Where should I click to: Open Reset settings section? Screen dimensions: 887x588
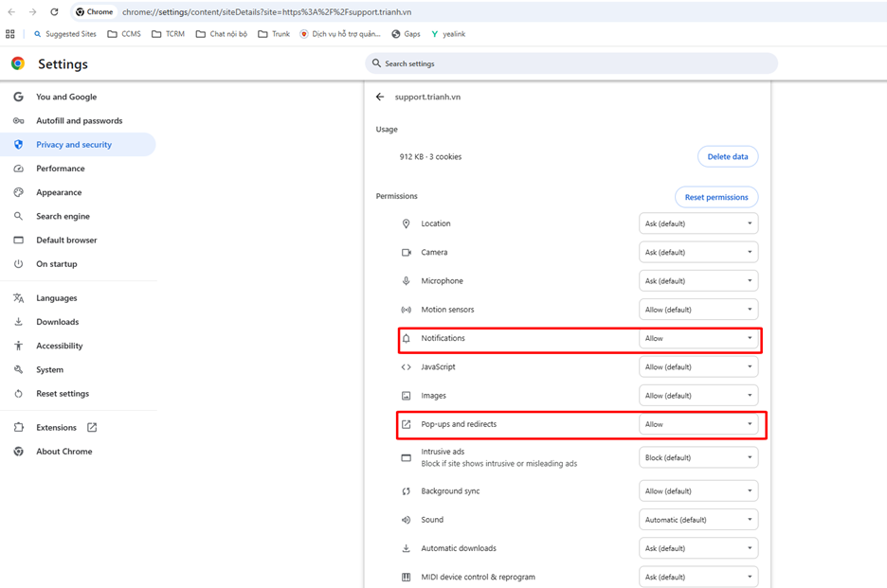pos(78,394)
